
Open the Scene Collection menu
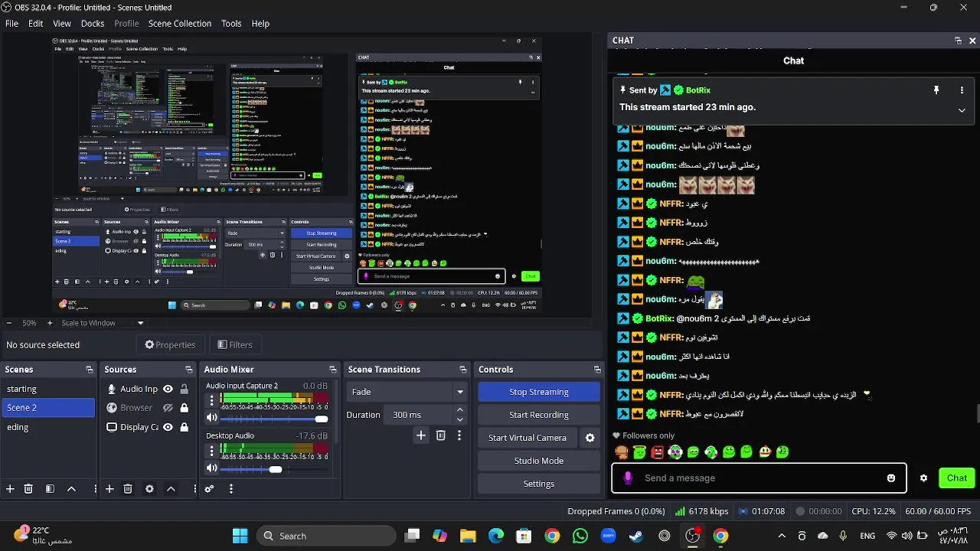click(180, 24)
